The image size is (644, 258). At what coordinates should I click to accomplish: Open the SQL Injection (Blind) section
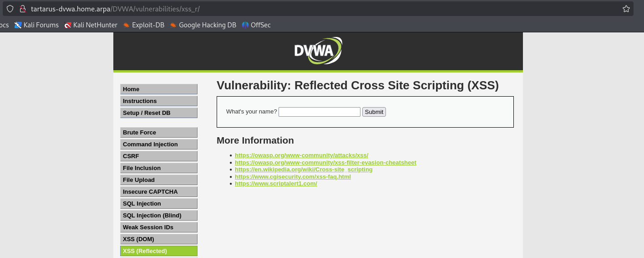coord(158,216)
